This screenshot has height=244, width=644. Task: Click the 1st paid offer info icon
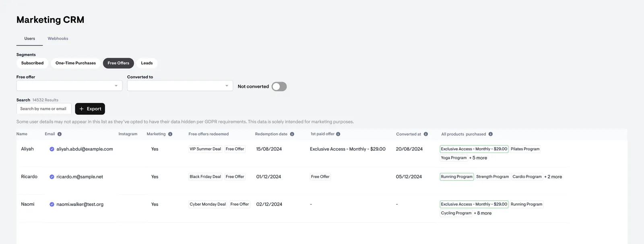click(x=338, y=134)
